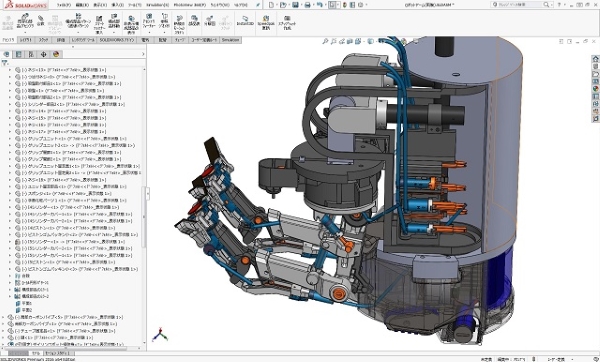Select the ねじ<14> component row

(x=60, y=111)
